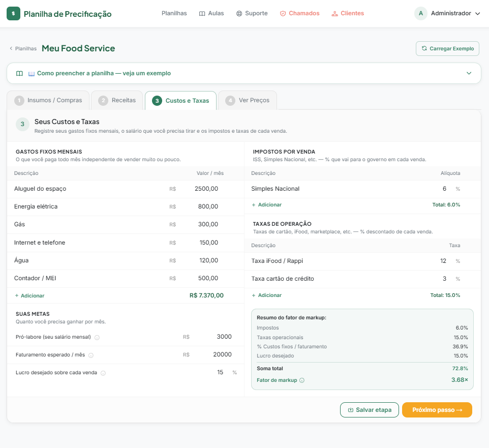This screenshot has height=448, width=489.
Task: Expand the Como preencher a planilha section
Action: [x=244, y=73]
